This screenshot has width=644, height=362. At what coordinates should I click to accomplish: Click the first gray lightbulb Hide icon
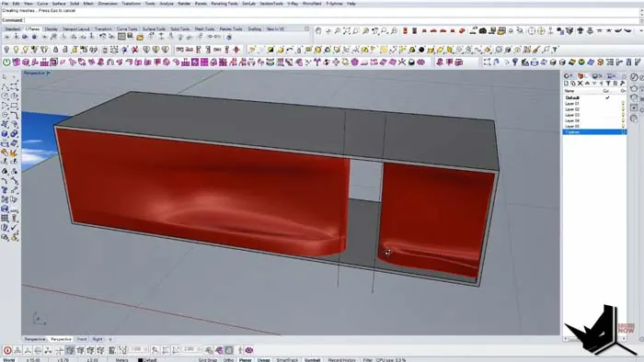coord(6,50)
